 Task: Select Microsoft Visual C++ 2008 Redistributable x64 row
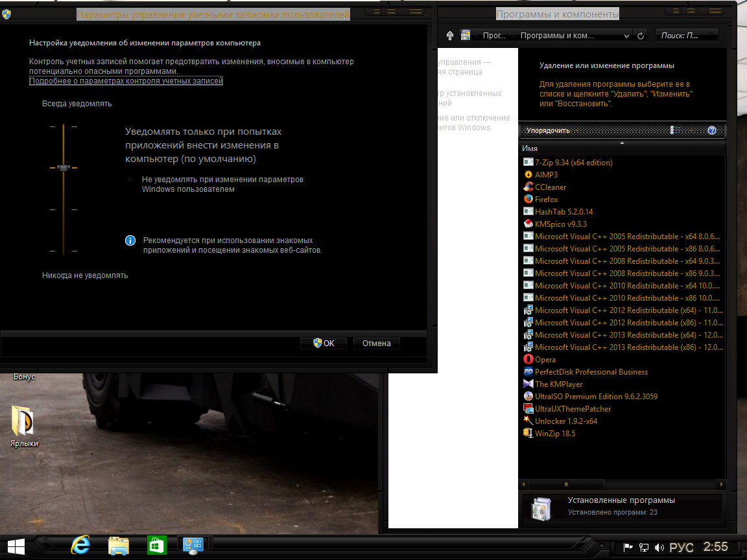(x=622, y=261)
